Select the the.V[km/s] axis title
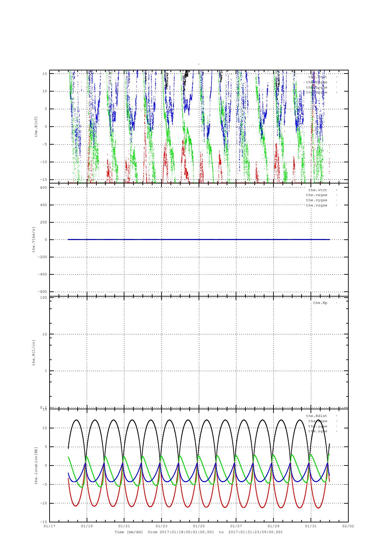392x555 pixels. click(x=34, y=239)
